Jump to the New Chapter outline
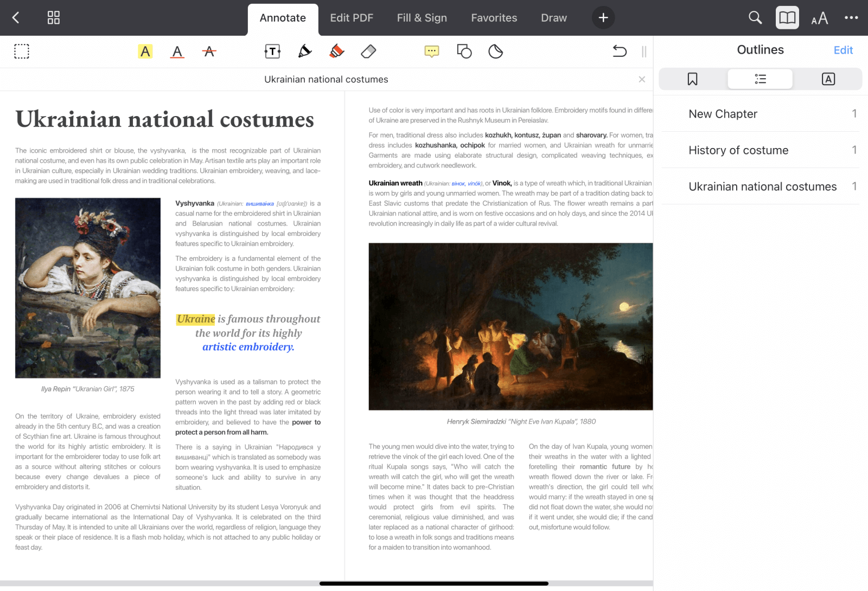 tap(760, 114)
